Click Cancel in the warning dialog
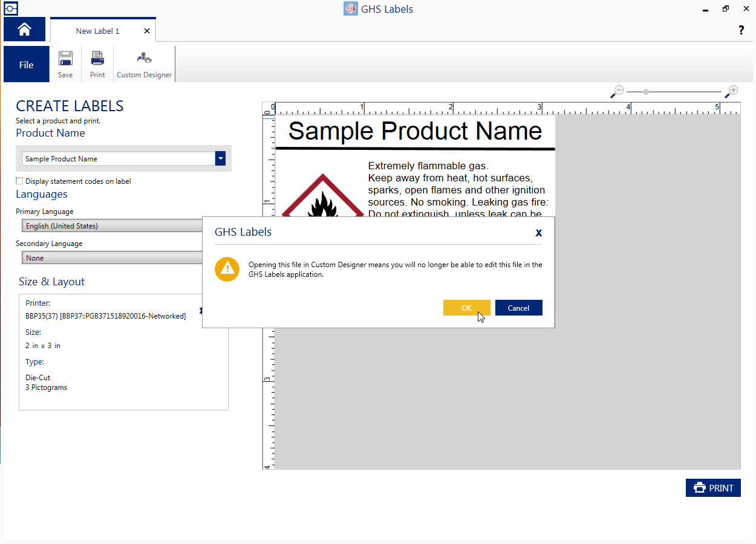 click(x=518, y=308)
